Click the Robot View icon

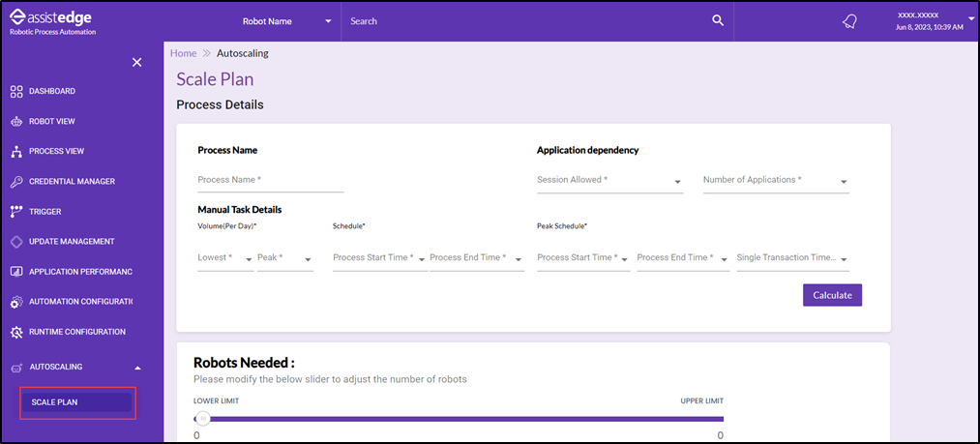[x=16, y=122]
